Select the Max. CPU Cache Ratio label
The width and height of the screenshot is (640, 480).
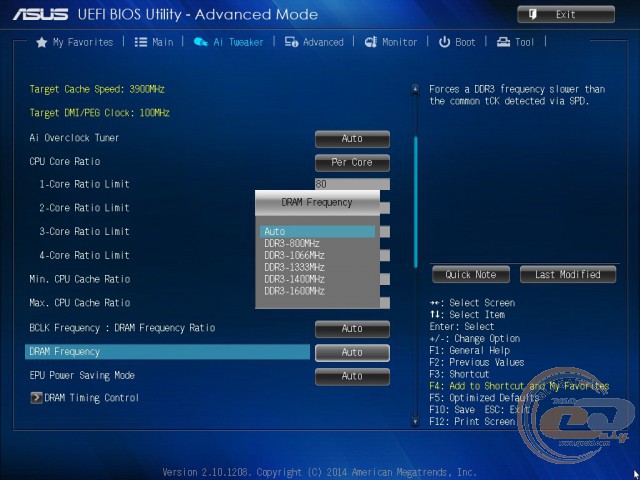(80, 303)
